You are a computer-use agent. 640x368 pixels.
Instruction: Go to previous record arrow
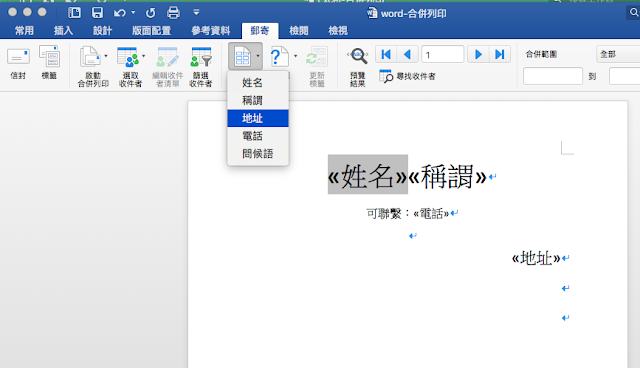click(x=407, y=54)
